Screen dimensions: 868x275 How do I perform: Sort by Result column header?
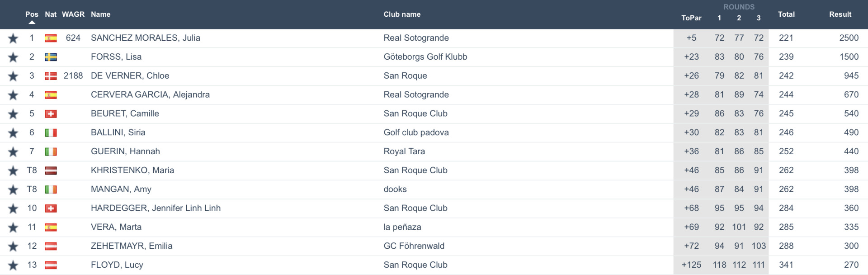click(840, 14)
